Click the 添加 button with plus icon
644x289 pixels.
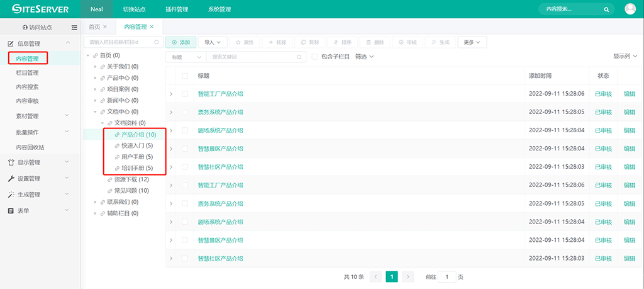(x=180, y=42)
